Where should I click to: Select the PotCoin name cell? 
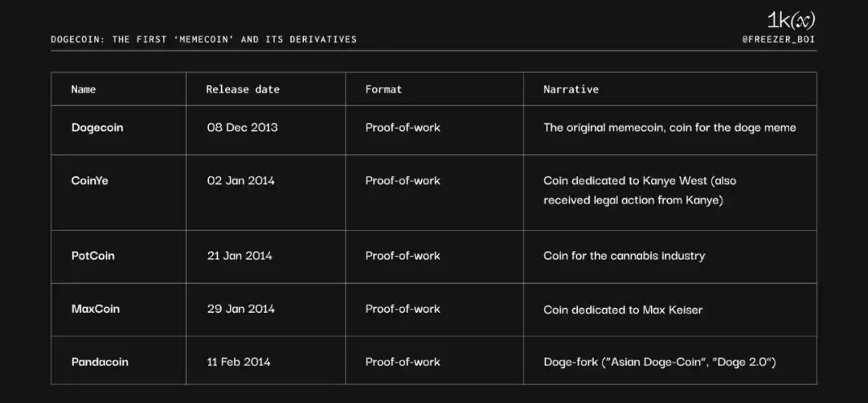click(x=93, y=256)
